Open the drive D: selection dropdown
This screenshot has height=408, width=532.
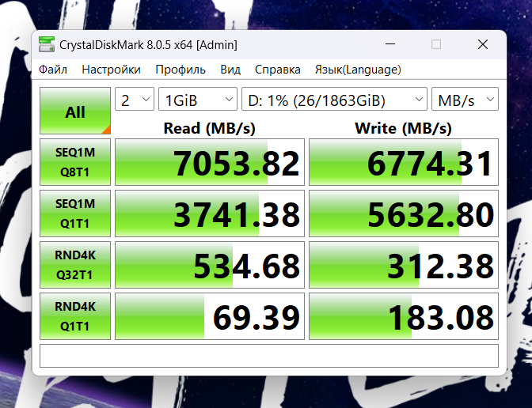(x=334, y=99)
